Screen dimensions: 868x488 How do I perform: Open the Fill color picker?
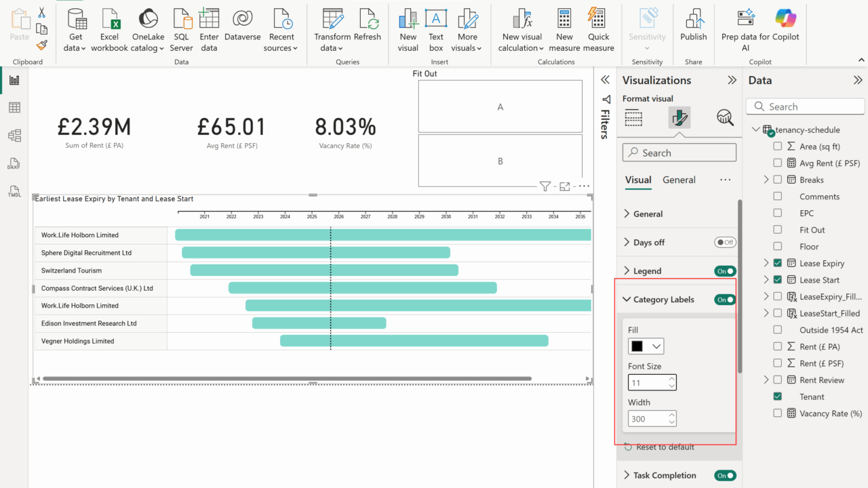(646, 346)
